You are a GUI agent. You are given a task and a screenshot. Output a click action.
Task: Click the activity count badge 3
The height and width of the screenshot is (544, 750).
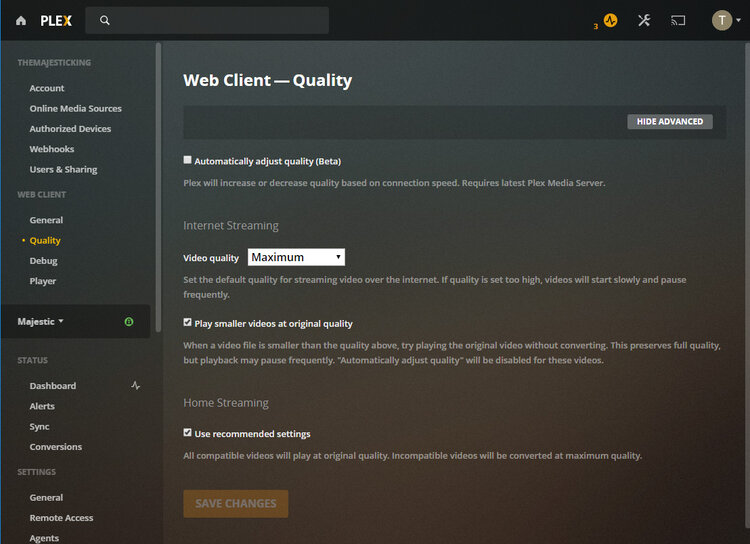pyautogui.click(x=596, y=27)
